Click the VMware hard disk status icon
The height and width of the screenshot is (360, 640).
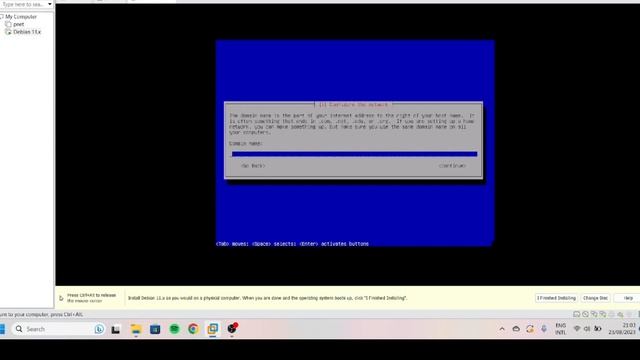click(x=577, y=314)
